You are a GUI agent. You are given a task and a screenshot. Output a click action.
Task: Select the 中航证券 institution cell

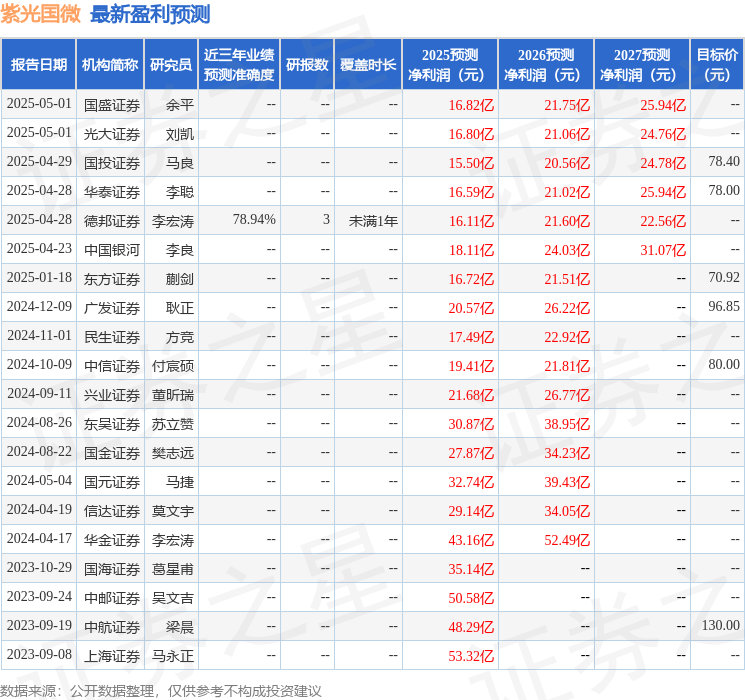click(x=112, y=627)
